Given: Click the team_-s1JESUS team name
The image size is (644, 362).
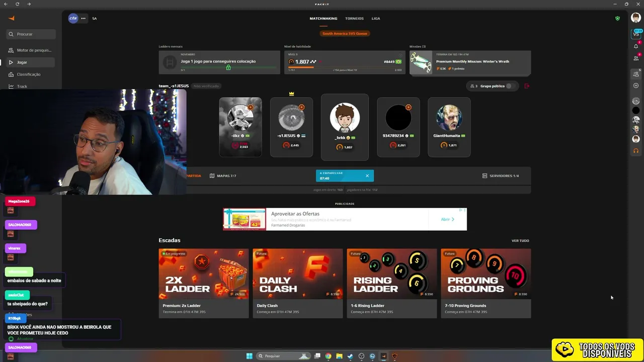Looking at the screenshot, I should 174,86.
